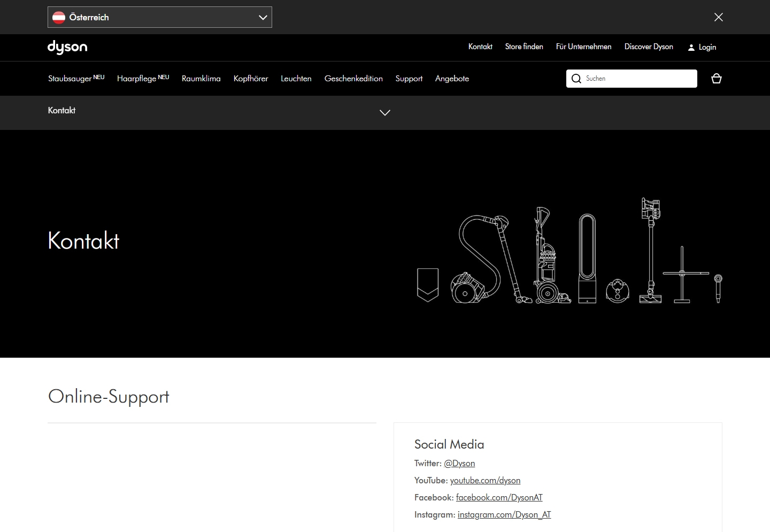Open the Leuchten menu

click(x=296, y=79)
